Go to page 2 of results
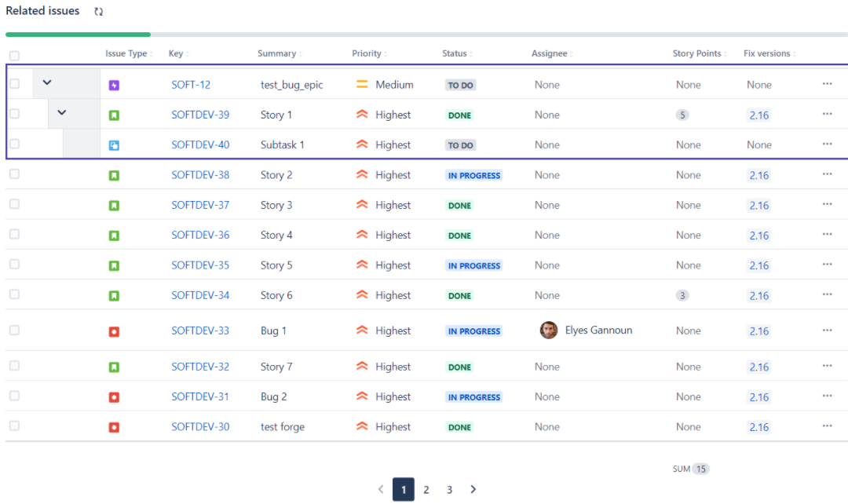This screenshot has height=504, width=848. tap(426, 489)
